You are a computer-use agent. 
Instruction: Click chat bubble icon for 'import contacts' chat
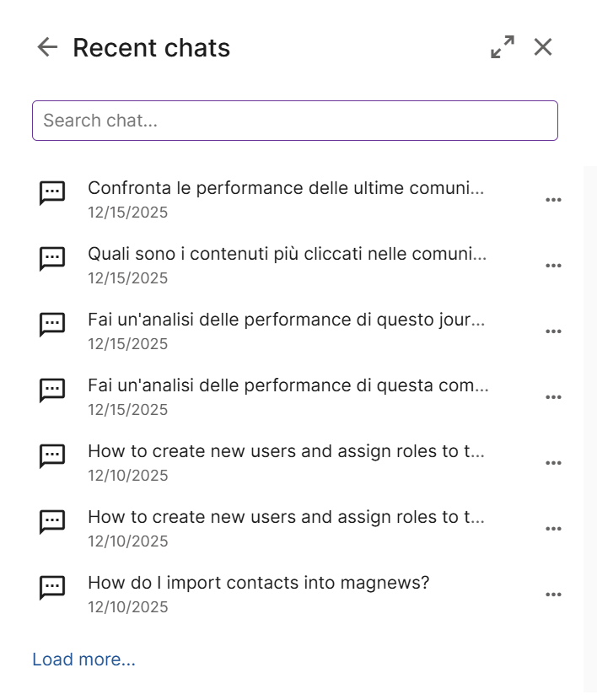click(x=52, y=587)
